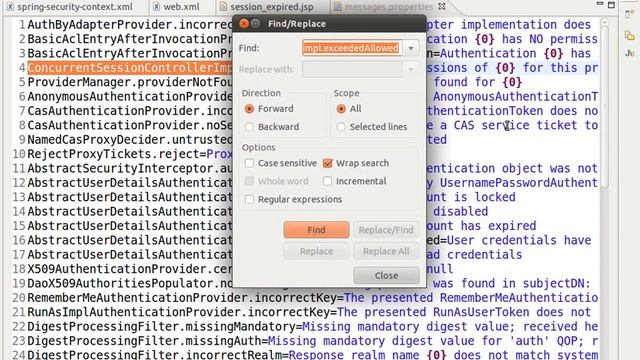Screen dimensions: 640x360
Task: Click 'ount has expired' text on line 15
Action: [x=482, y=226]
